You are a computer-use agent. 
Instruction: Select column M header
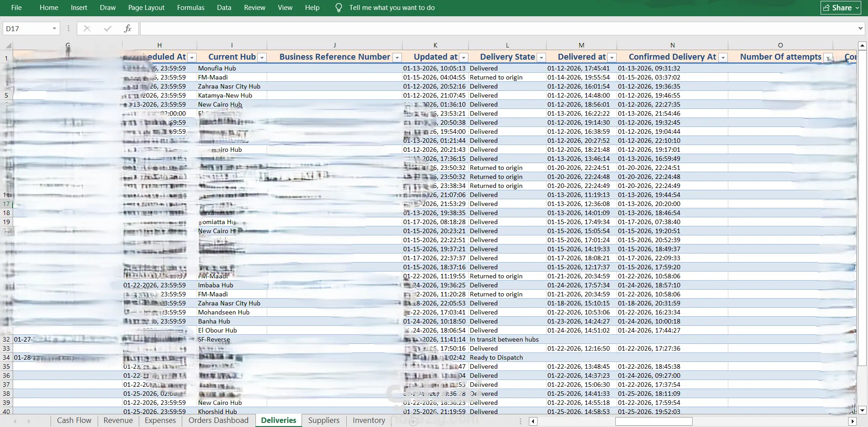coord(581,45)
